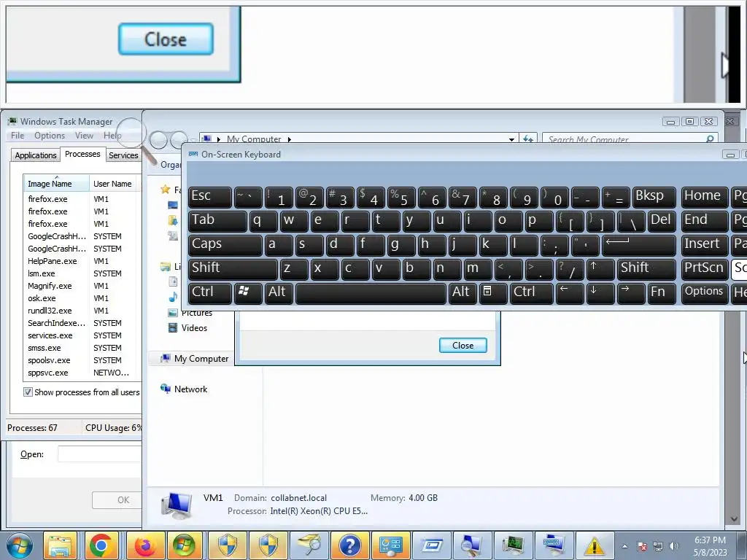This screenshot has height=560, width=747.
Task: Launch Google Chrome from the taskbar
Action: [x=101, y=545]
